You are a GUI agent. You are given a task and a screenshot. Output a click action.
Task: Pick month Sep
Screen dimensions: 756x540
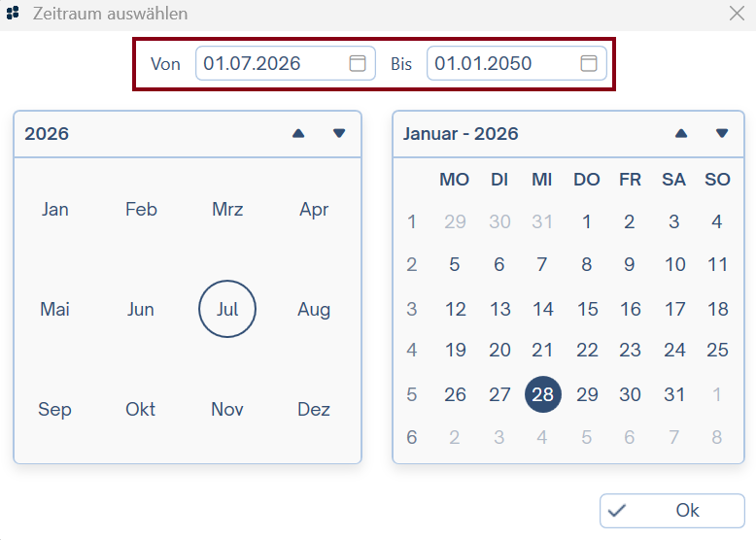(x=55, y=410)
